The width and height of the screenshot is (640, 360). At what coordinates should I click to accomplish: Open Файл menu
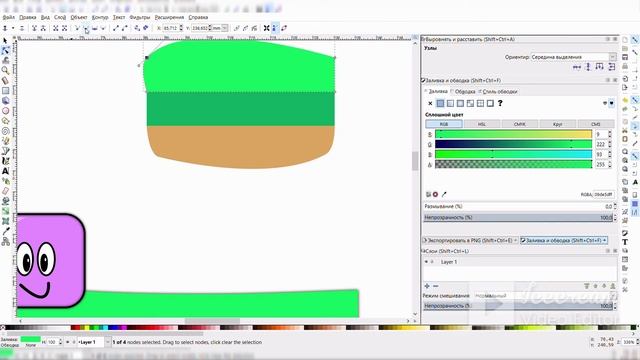[x=8, y=17]
